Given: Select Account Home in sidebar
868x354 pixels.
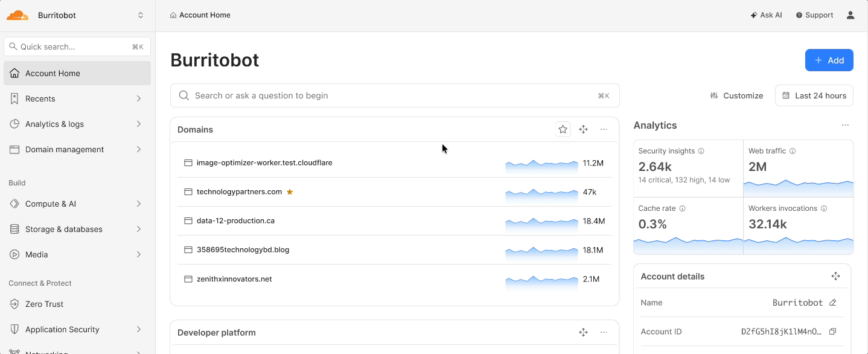Looking at the screenshot, I should (77, 73).
